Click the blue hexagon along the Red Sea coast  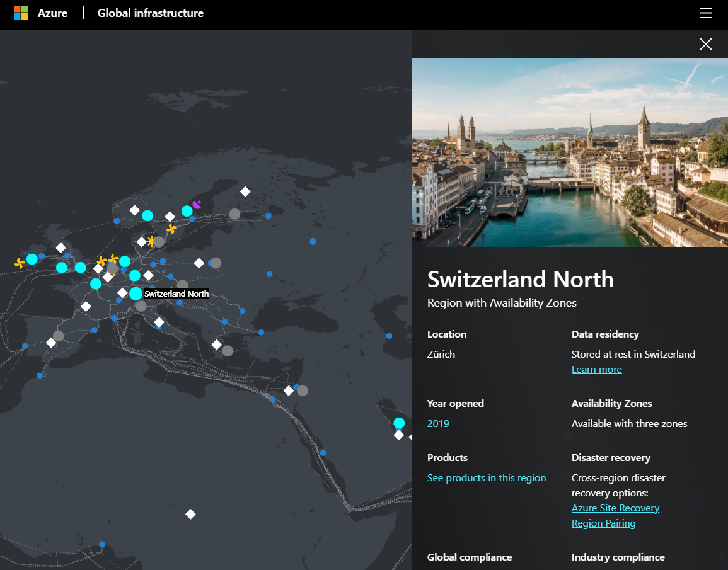point(323,453)
